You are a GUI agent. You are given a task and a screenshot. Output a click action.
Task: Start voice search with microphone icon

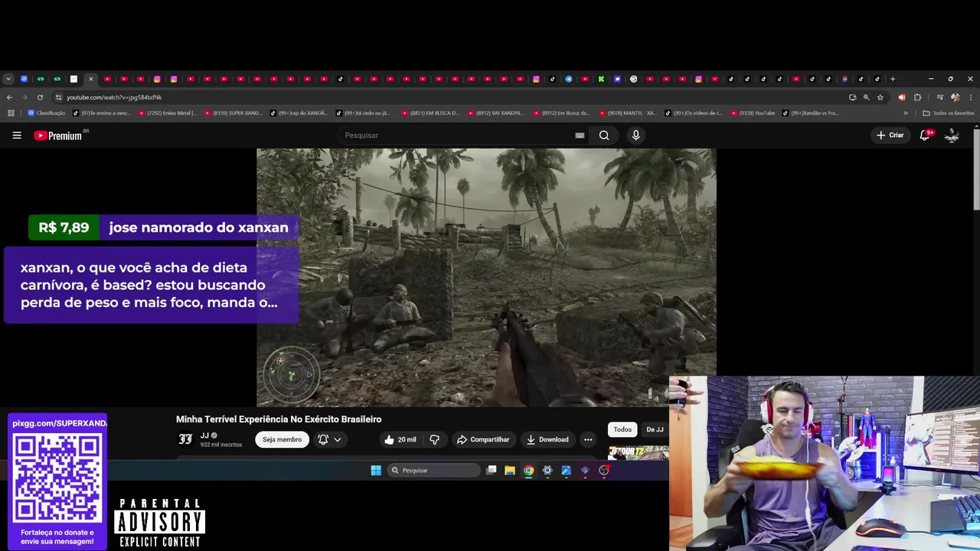(x=635, y=135)
